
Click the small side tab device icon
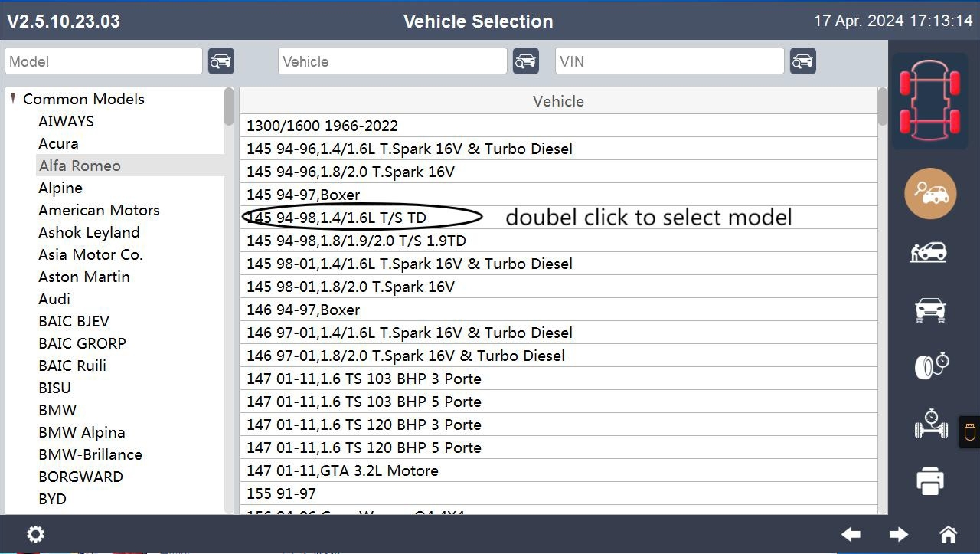click(x=969, y=432)
